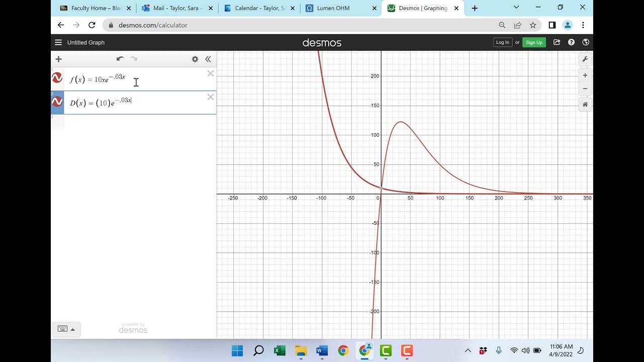Image resolution: width=644 pixels, height=362 pixels.
Task: Open the Chrome profile avatar
Action: pos(568,25)
